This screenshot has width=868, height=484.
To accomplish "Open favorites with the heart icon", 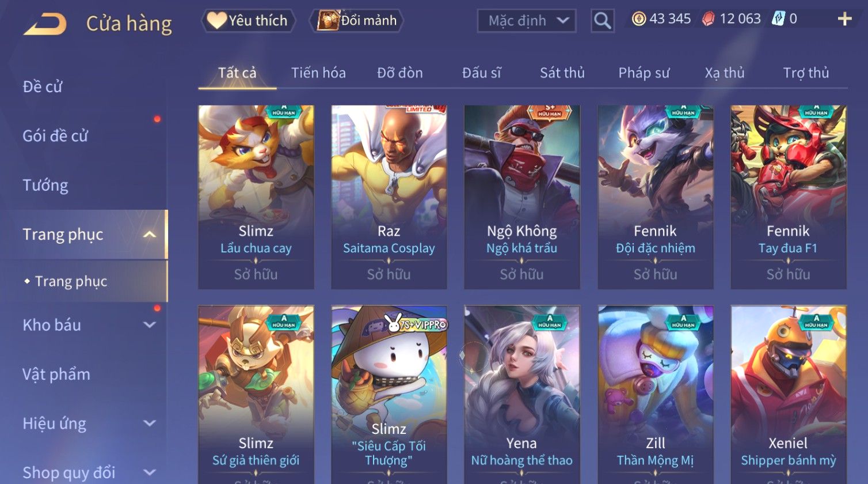I will (216, 21).
